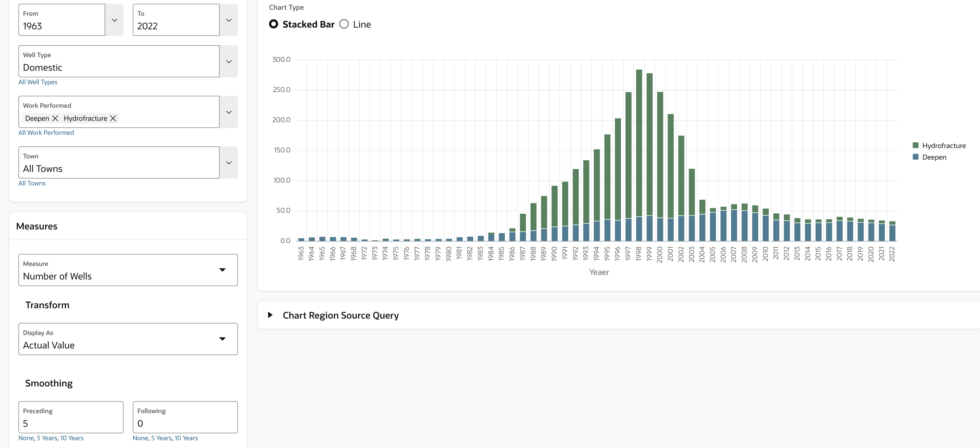This screenshot has width=980, height=448.
Task: Click the Hydrofracture green legend swatch
Action: coord(916,145)
